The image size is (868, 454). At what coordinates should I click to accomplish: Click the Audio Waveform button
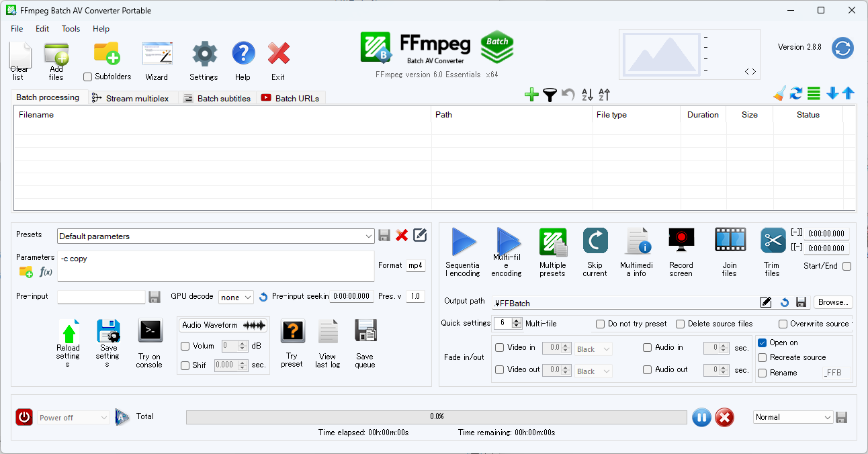(x=223, y=325)
